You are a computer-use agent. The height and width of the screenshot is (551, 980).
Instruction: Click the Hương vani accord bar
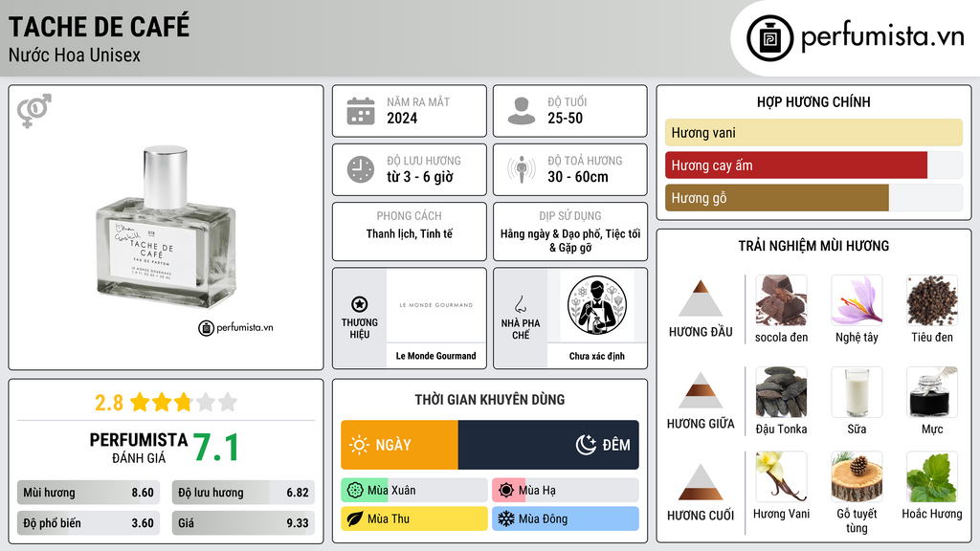(x=813, y=132)
